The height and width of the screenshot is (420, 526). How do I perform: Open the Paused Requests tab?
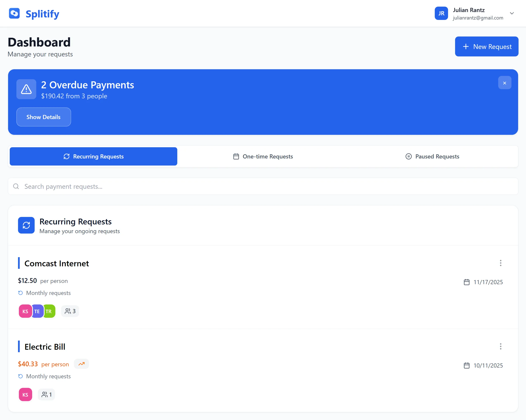coord(432,156)
